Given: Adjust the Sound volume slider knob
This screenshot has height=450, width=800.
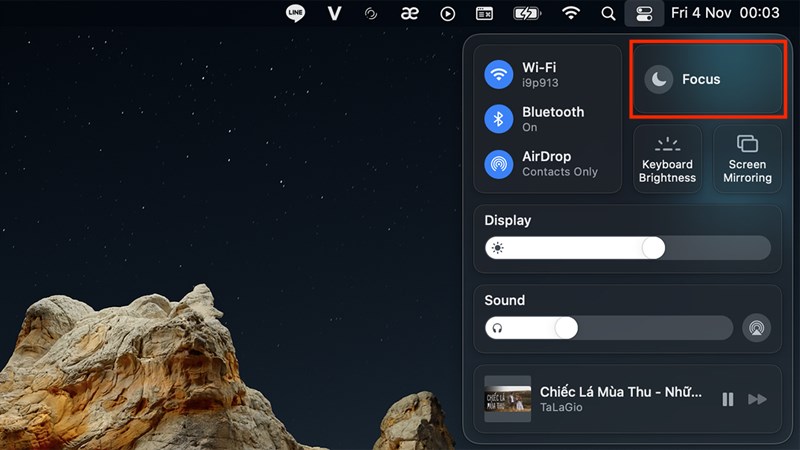Looking at the screenshot, I should tap(566, 328).
